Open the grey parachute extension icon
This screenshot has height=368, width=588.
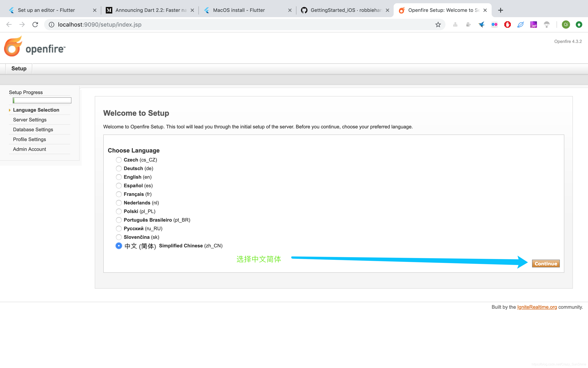[547, 25]
